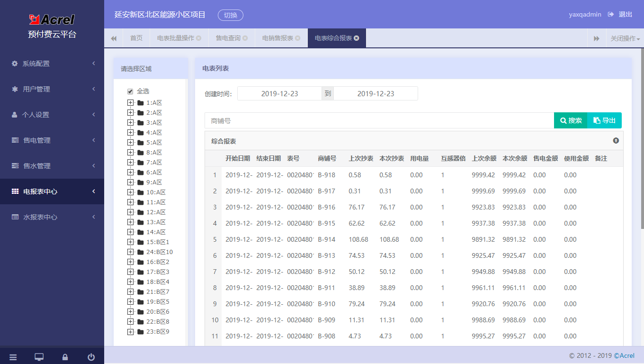Close the 电销售报表 tab with its x icon

pyautogui.click(x=298, y=38)
